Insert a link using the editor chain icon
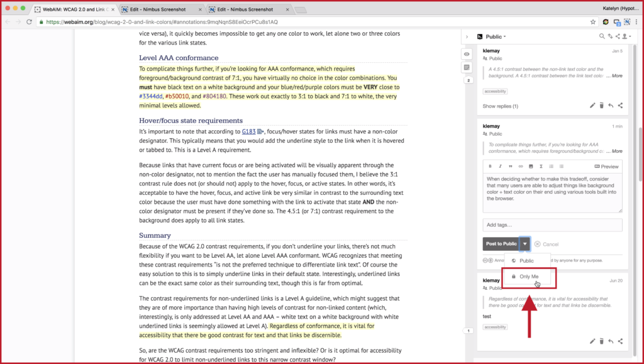644x364 pixels. 520,167
